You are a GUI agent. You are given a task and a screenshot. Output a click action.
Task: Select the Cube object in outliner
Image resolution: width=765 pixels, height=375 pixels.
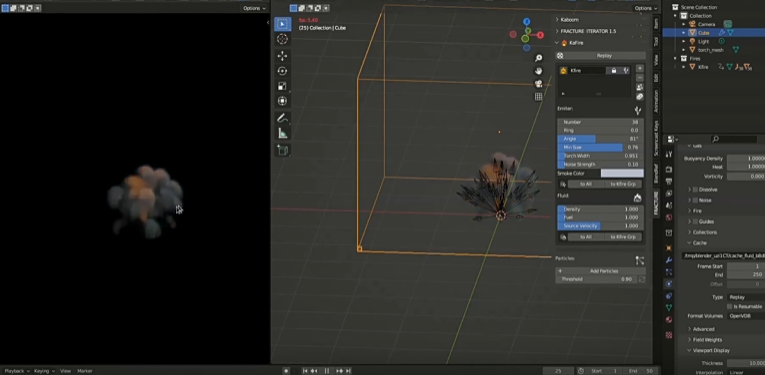[703, 33]
